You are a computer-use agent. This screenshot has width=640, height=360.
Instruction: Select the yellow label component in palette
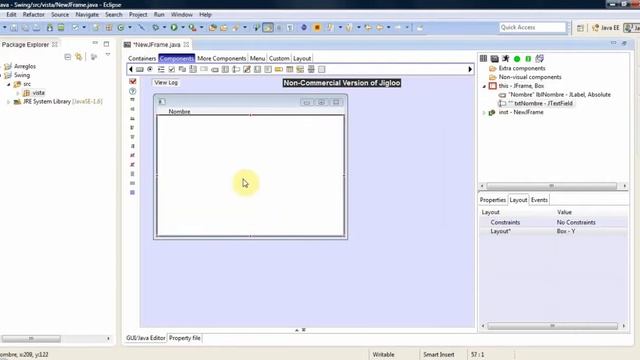(x=279, y=69)
